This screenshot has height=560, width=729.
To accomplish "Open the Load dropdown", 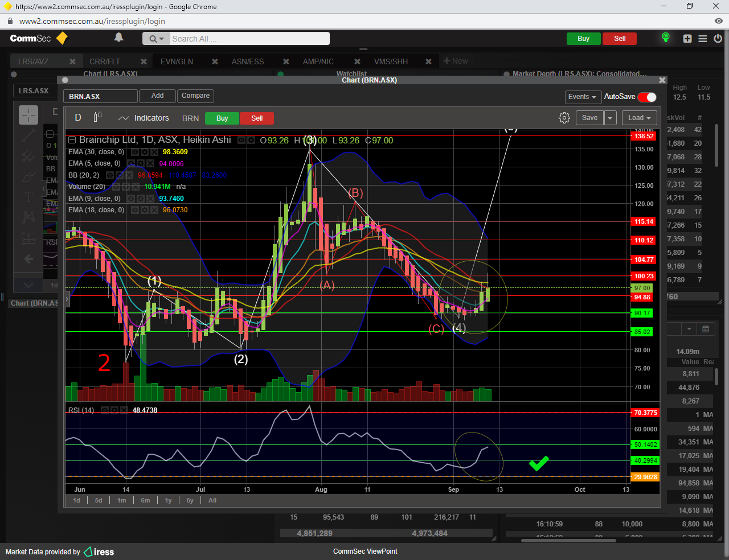I will tap(640, 118).
